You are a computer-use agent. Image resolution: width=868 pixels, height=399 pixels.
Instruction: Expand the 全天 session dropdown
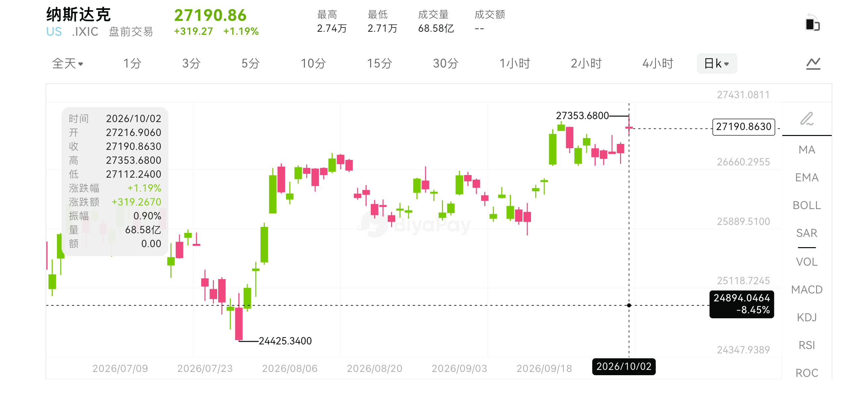coord(68,63)
